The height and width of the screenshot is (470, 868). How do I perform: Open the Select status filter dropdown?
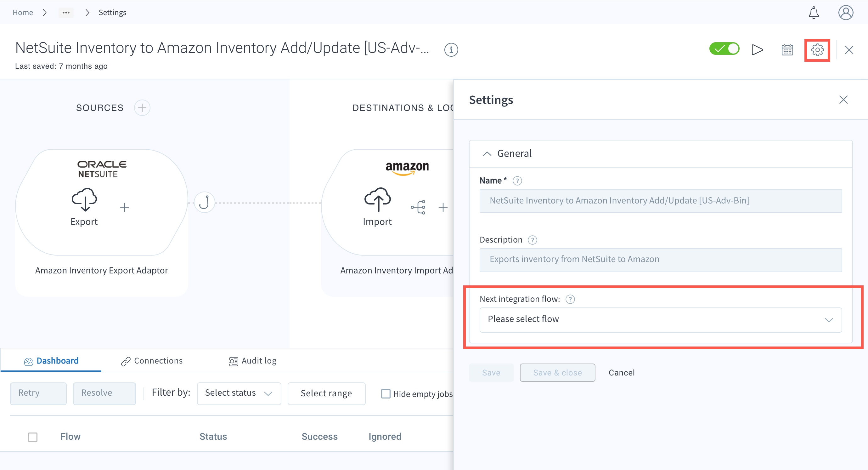tap(239, 393)
